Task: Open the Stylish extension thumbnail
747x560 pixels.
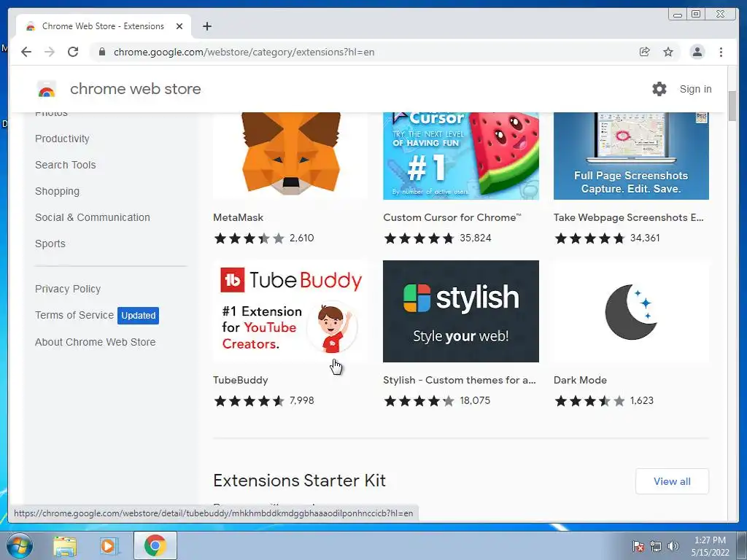Action: pos(461,311)
